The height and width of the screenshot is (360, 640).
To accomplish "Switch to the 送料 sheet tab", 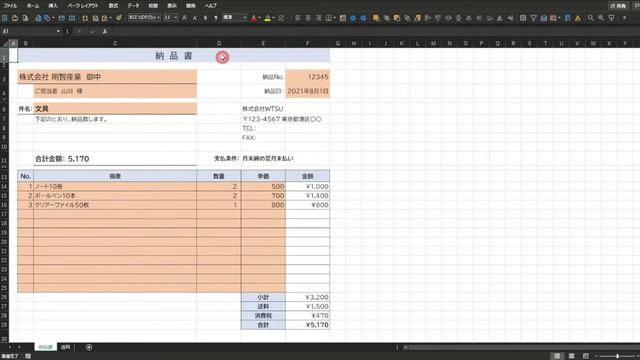I will [x=66, y=347].
